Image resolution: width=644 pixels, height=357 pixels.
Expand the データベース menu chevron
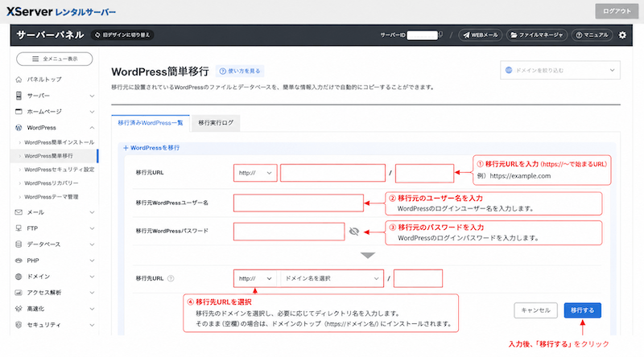(92, 244)
